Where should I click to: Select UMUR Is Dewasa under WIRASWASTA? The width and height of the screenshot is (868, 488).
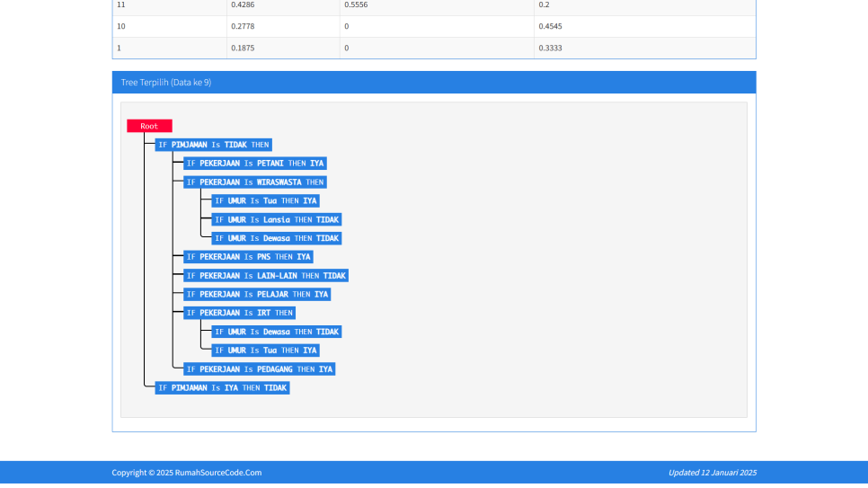[277, 238]
